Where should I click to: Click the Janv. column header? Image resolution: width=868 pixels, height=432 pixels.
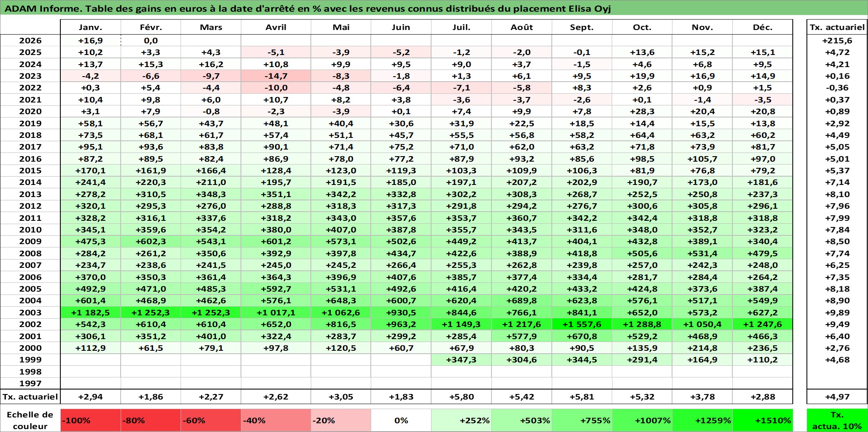pos(90,27)
